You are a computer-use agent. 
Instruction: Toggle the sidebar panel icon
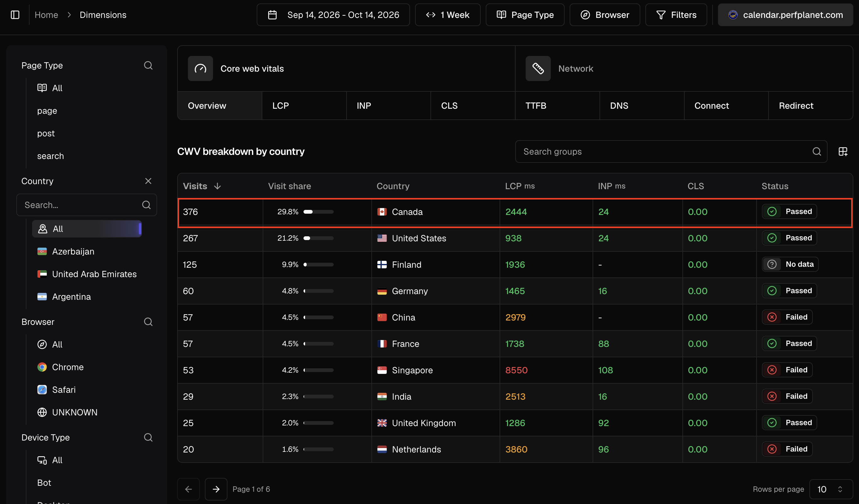(15, 15)
